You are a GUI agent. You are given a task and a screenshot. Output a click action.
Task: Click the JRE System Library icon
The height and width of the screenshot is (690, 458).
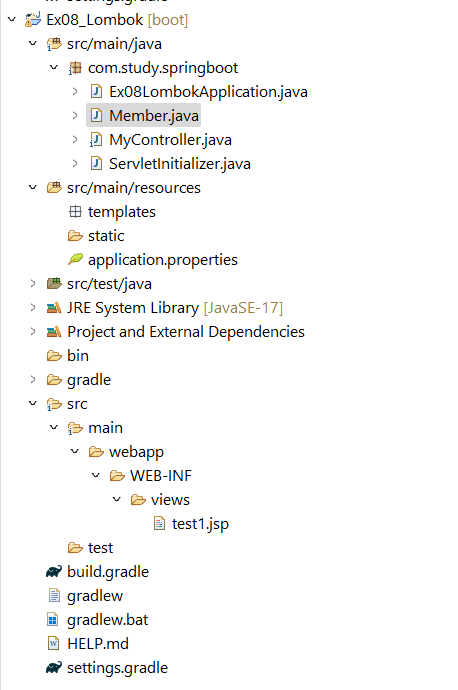pyautogui.click(x=54, y=308)
